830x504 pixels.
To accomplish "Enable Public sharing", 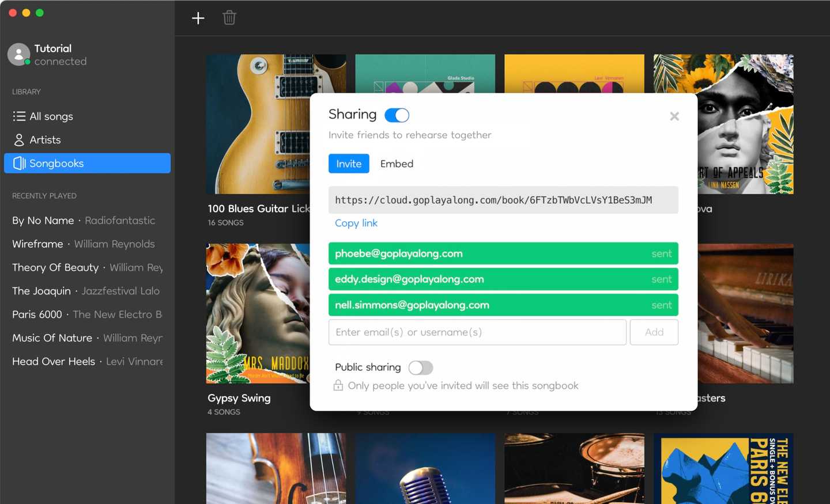I will pos(420,367).
